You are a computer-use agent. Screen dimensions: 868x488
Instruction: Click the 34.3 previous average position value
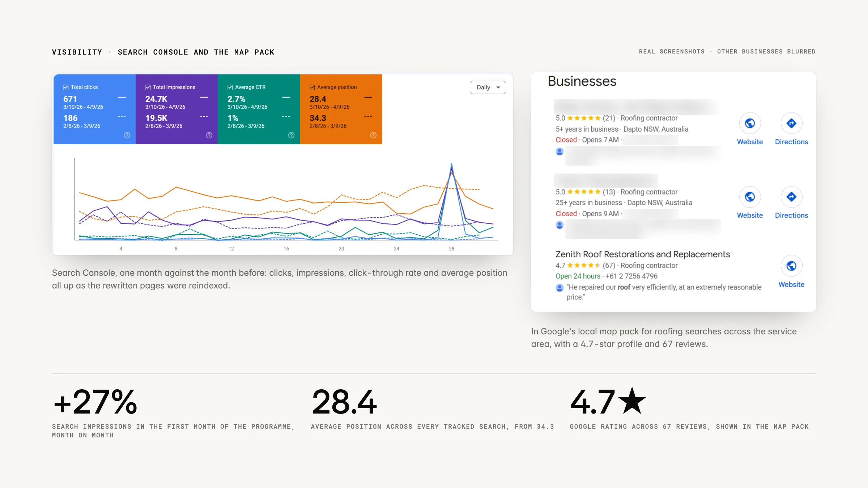(318, 118)
